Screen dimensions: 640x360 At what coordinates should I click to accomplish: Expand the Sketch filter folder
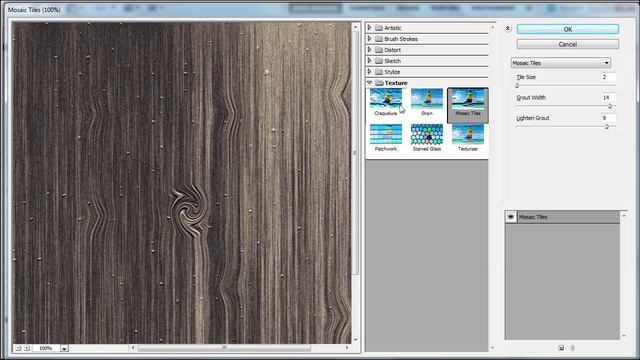click(x=369, y=61)
